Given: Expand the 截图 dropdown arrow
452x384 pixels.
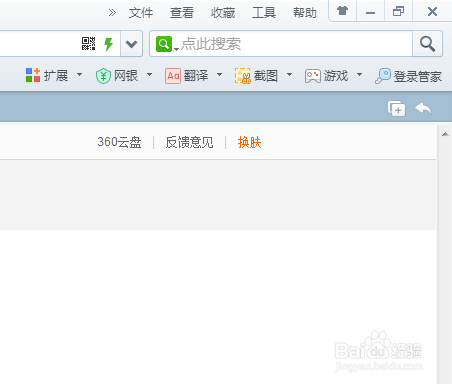Looking at the screenshot, I should click(x=289, y=75).
